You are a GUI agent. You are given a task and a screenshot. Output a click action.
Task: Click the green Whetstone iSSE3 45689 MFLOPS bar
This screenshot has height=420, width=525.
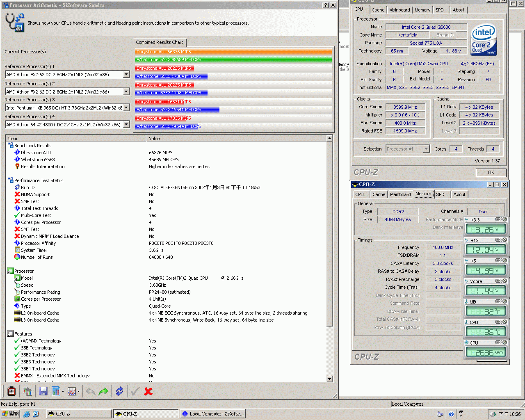pos(233,59)
